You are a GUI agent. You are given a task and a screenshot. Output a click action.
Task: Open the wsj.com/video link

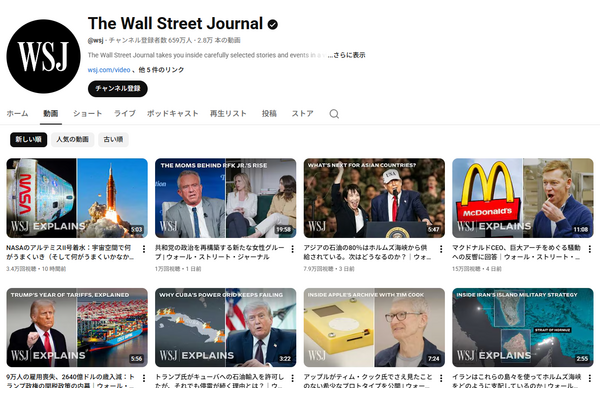(x=109, y=70)
